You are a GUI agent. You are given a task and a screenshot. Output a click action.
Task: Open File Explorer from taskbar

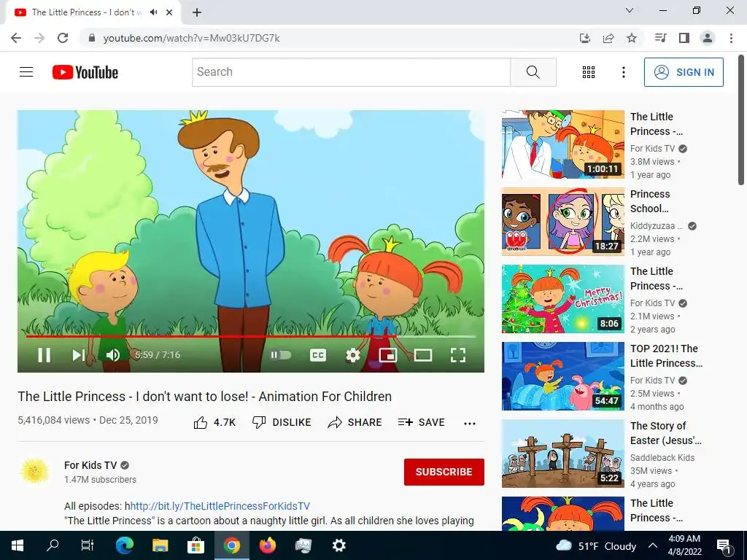coord(160,545)
